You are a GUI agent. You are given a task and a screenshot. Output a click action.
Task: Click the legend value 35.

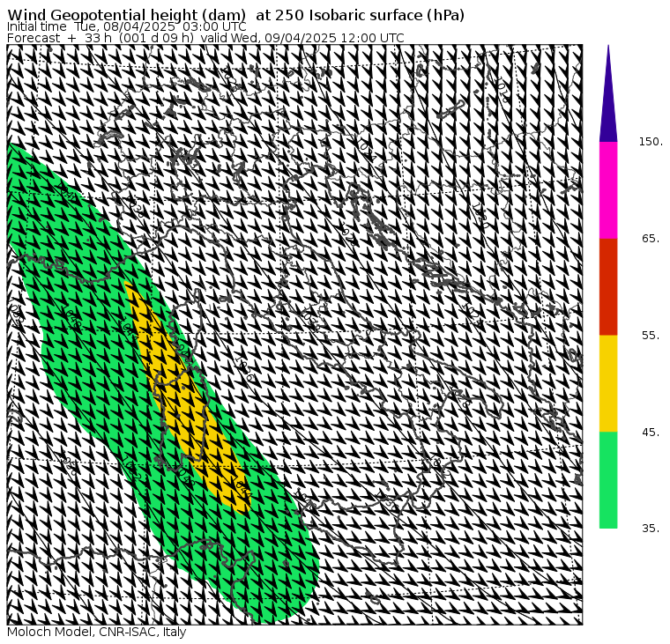(651, 529)
